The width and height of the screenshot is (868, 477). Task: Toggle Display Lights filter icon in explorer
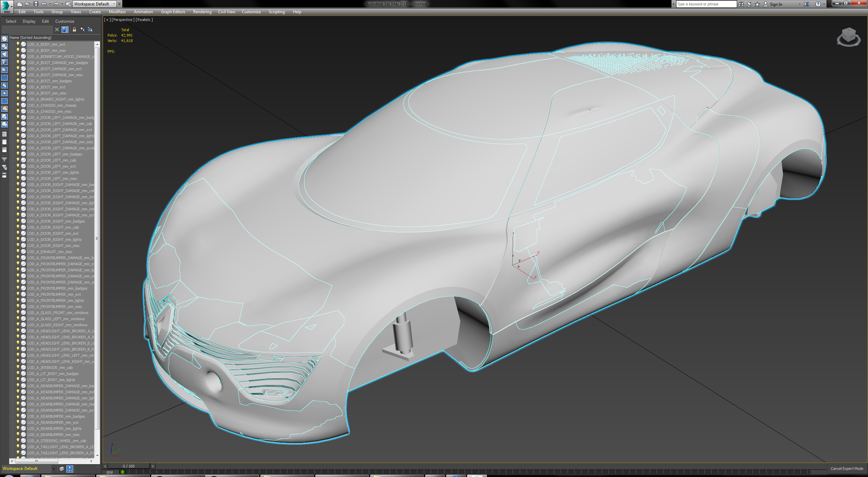click(4, 54)
